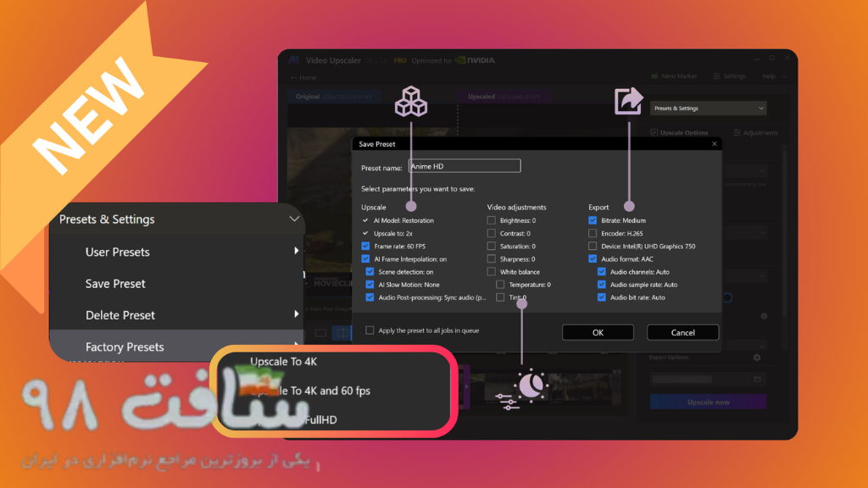Screen dimensions: 868x488
Task: Toggle Audio Post-processing checkbox
Action: click(370, 297)
